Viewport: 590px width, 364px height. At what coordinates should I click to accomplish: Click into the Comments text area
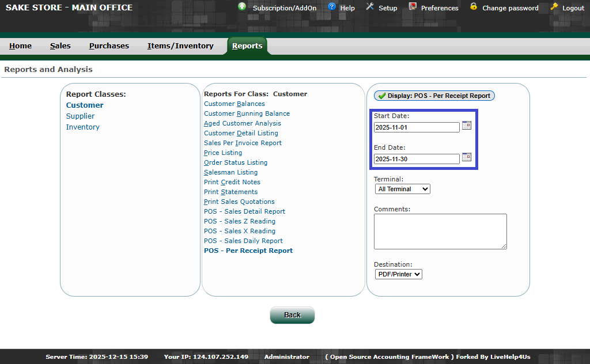pos(440,232)
